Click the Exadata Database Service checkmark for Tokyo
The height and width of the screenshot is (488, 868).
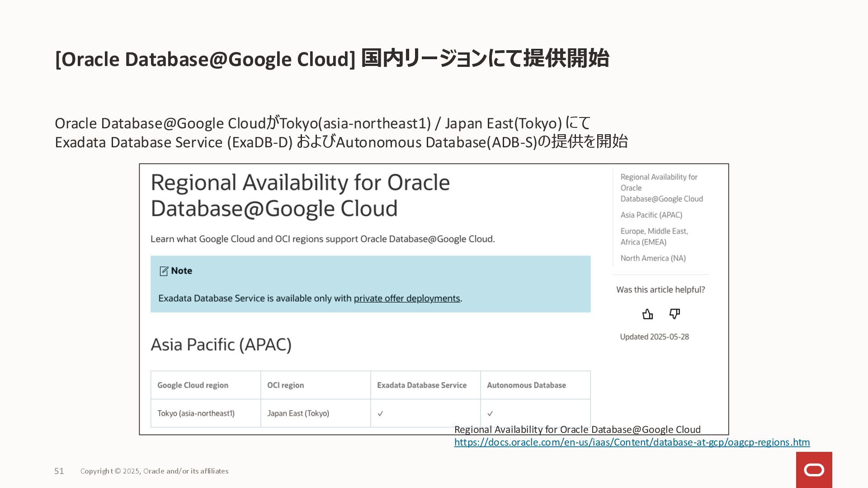380,413
